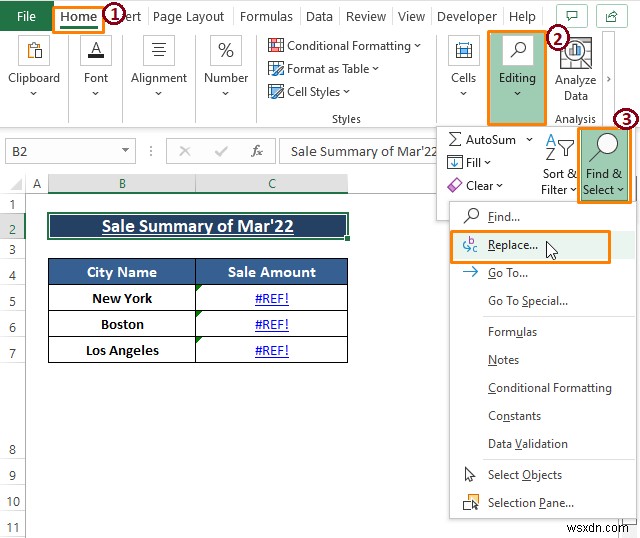Select Notes from the menu
Viewport: 640px width, 538px height.
click(x=542, y=360)
